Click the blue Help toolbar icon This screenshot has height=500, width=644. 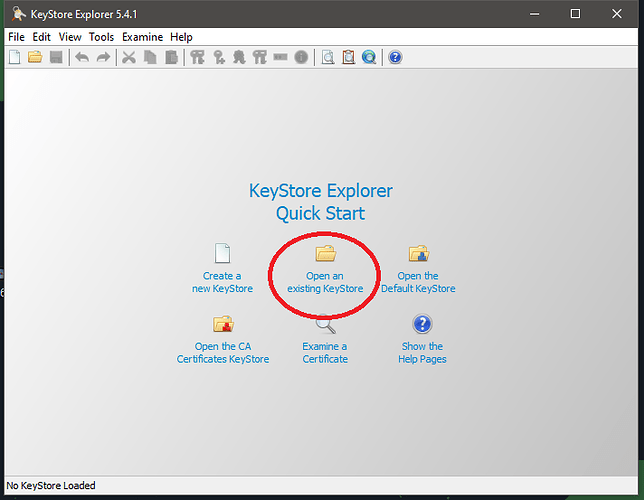395,57
